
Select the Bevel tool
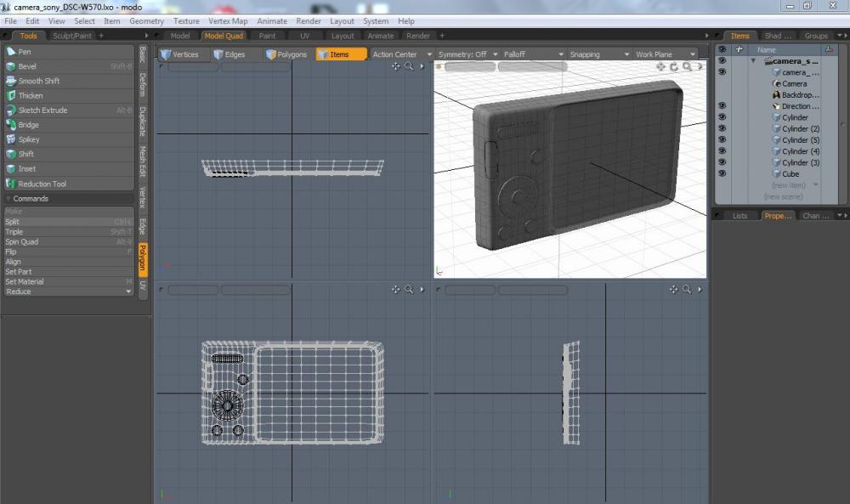[28, 66]
